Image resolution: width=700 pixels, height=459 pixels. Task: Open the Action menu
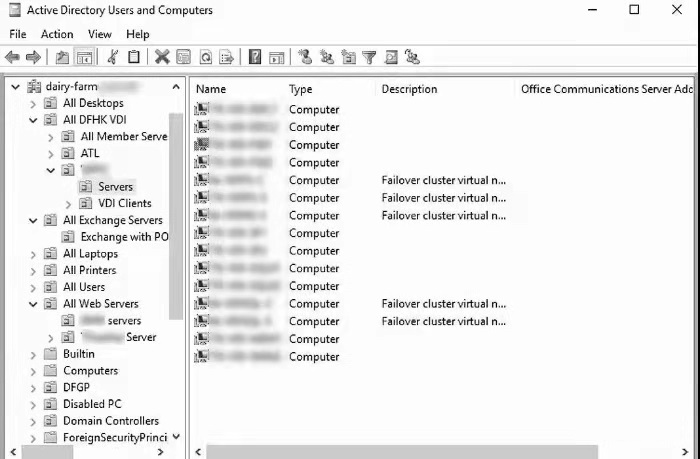point(57,34)
